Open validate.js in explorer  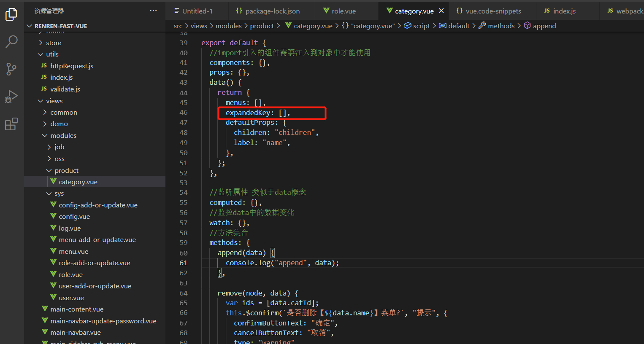click(x=95, y=89)
